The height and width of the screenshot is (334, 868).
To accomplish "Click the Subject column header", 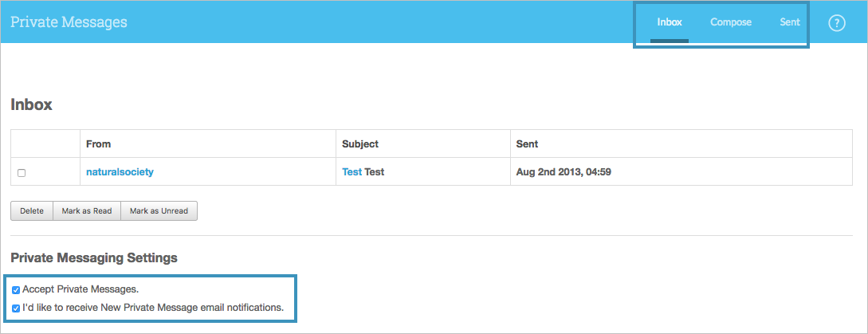I will point(360,144).
